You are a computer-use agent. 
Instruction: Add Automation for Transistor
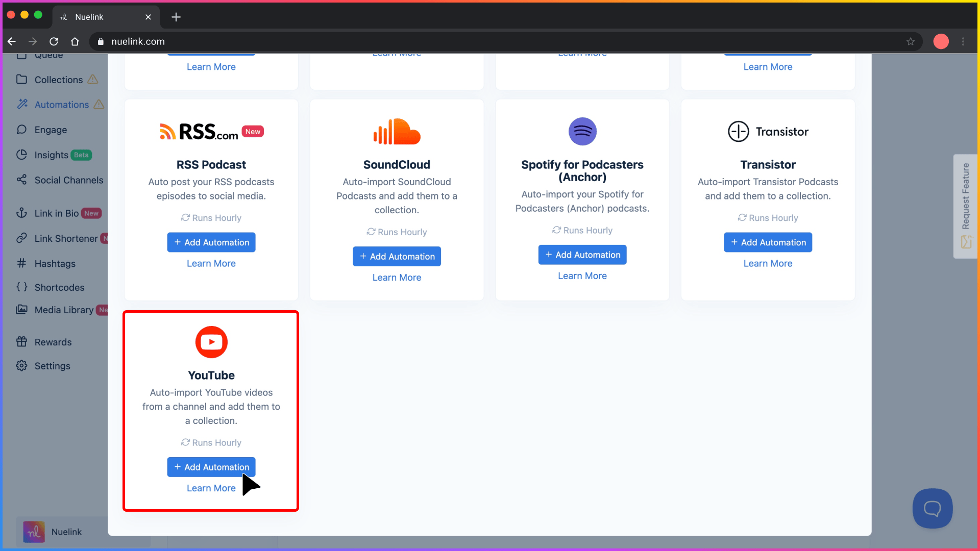768,242
